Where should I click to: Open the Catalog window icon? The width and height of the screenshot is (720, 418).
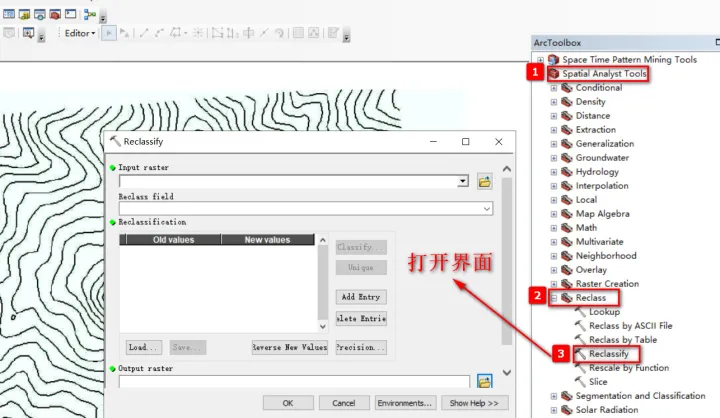coord(24,14)
